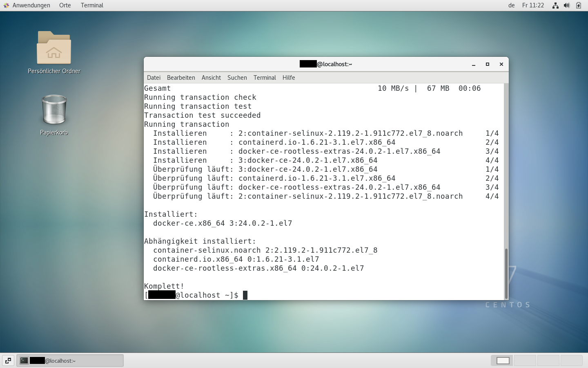588x368 pixels.
Task: Switch to the first workspace in the switcher
Action: pyautogui.click(x=503, y=360)
